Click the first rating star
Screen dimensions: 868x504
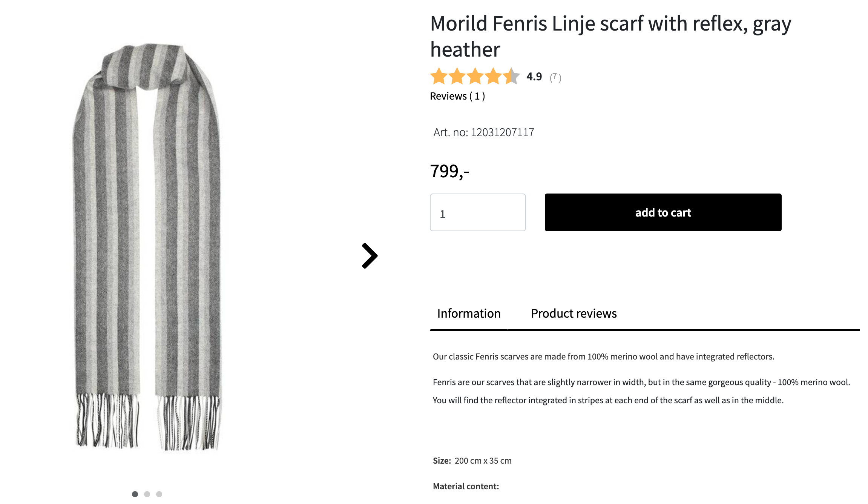click(x=439, y=77)
